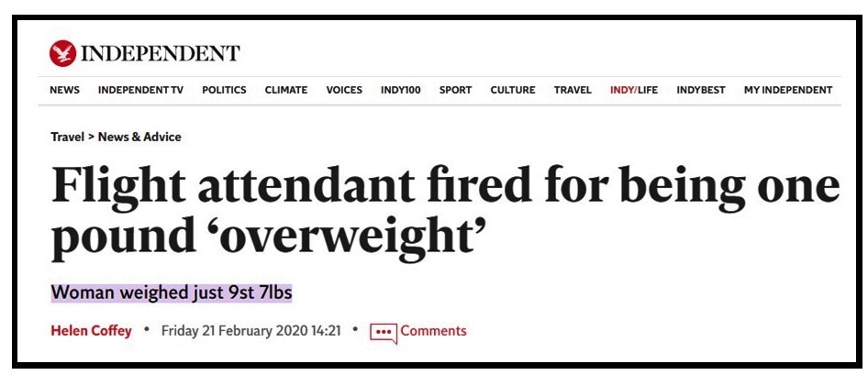Click the News & Advice breadcrumb
Image resolution: width=868 pixels, height=375 pixels.
[139, 137]
